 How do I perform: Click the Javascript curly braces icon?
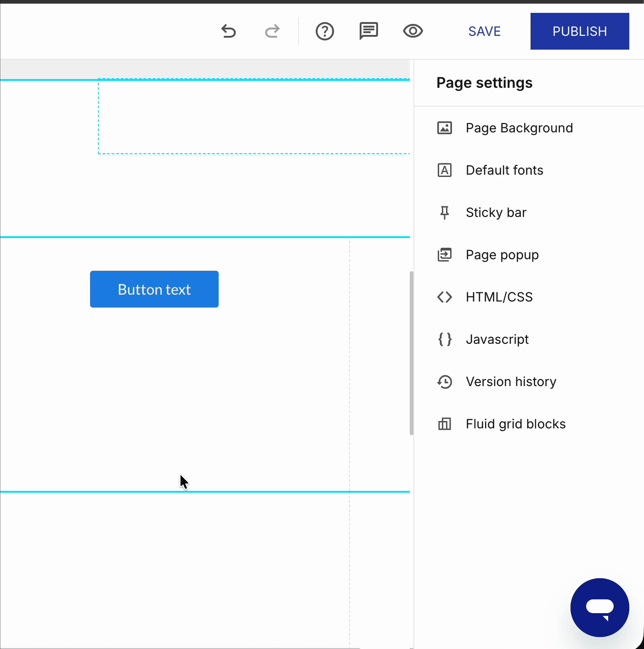tap(445, 339)
